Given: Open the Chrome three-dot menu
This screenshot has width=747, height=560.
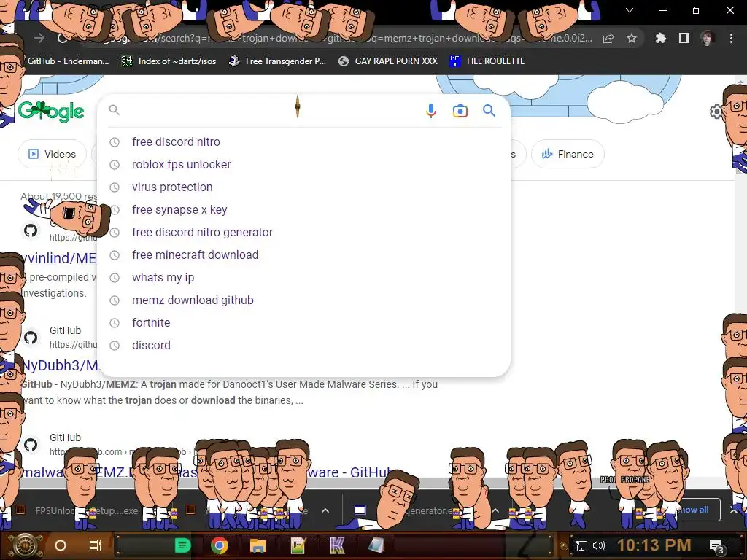Looking at the screenshot, I should point(731,38).
